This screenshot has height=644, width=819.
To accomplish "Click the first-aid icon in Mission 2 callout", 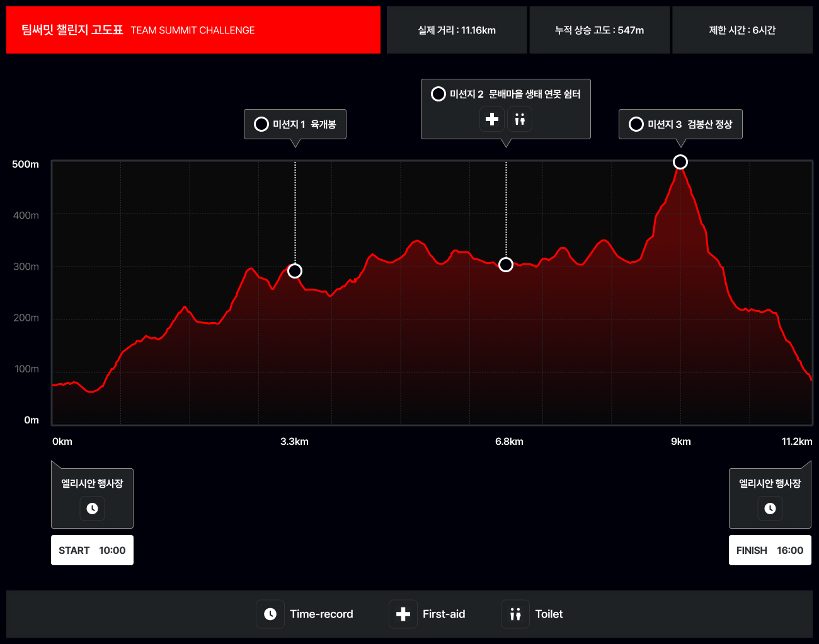I will tap(492, 119).
